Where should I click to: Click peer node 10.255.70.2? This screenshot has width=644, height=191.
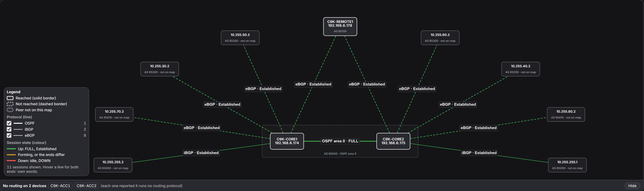114,114
